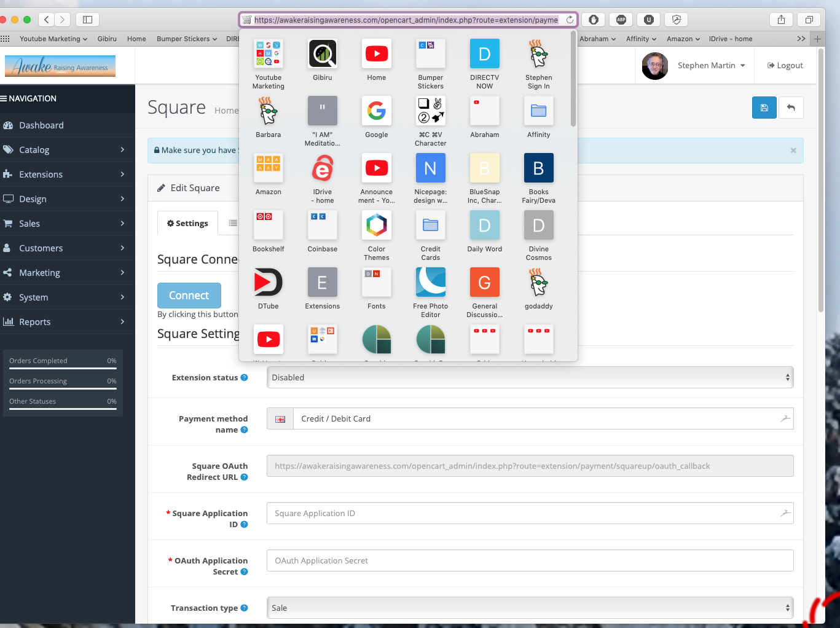The height and width of the screenshot is (628, 840).
Task: Open Transaction type dropdown
Action: (x=530, y=608)
